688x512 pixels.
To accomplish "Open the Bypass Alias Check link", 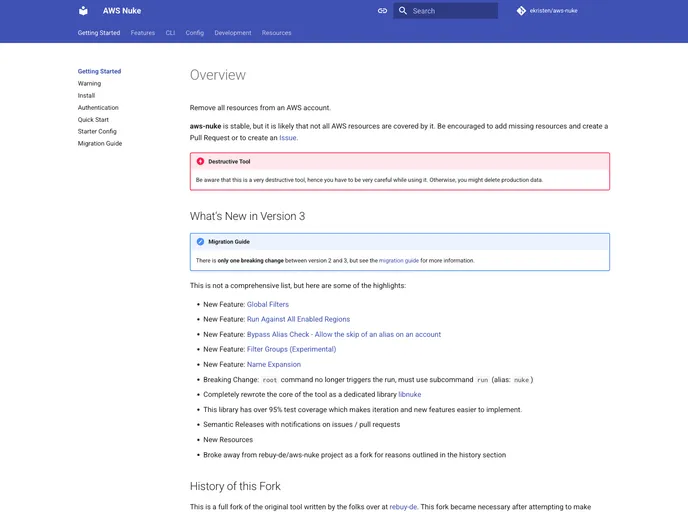I will 344,334.
